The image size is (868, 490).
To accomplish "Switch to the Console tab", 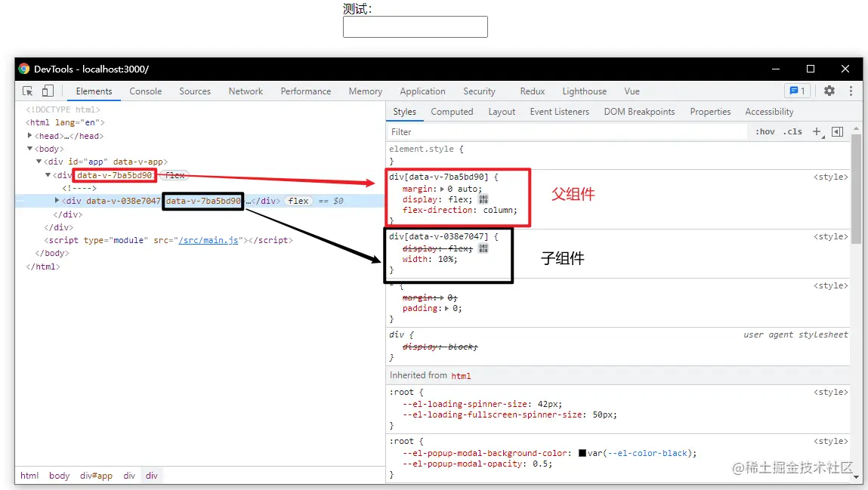I will pyautogui.click(x=146, y=91).
